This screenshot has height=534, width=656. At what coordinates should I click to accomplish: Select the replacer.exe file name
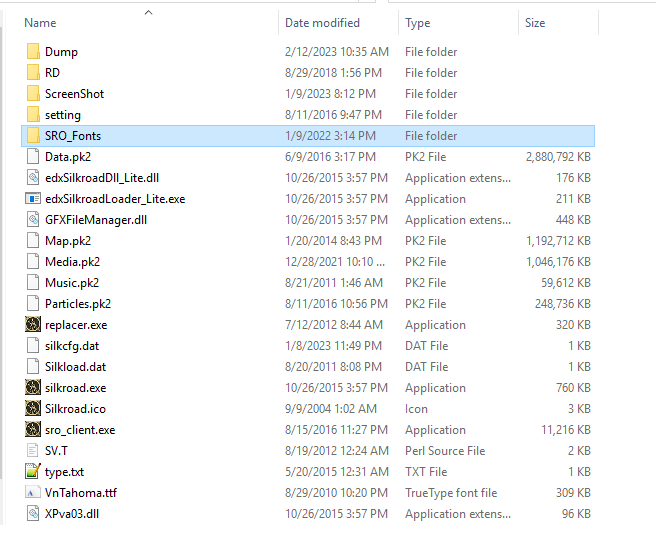click(x=76, y=324)
